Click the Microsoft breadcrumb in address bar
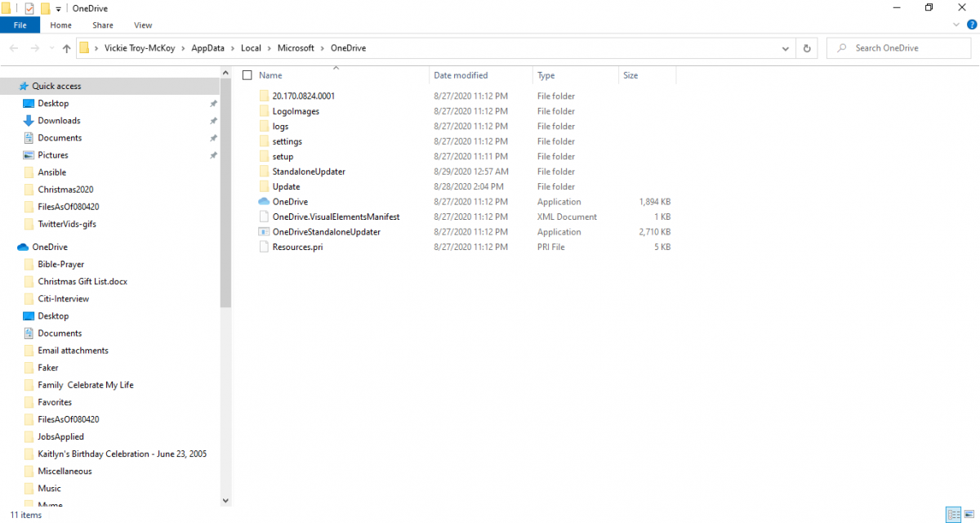The width and height of the screenshot is (980, 523). point(296,48)
